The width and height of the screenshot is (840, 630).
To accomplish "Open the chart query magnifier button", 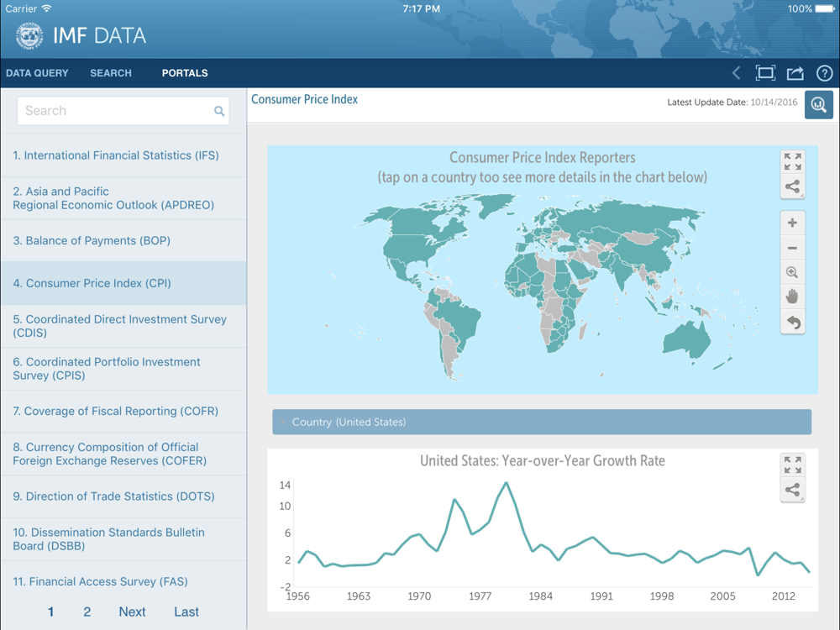I will coord(818,104).
